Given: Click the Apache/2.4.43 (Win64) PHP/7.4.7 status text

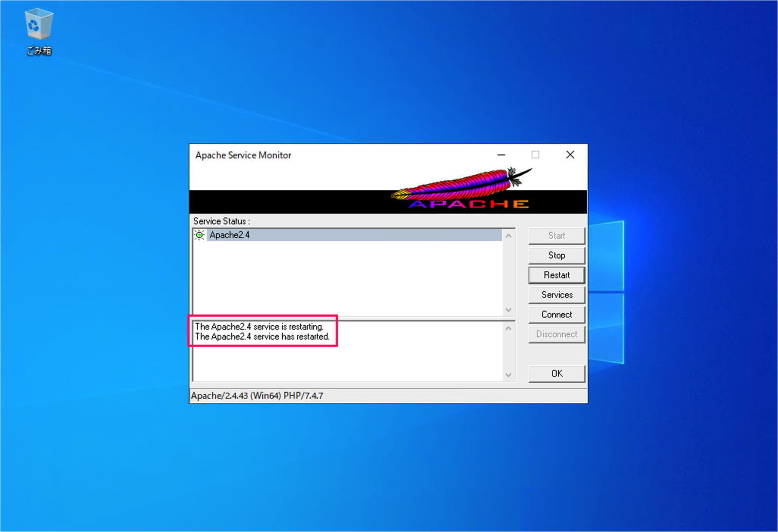Looking at the screenshot, I should click(257, 396).
